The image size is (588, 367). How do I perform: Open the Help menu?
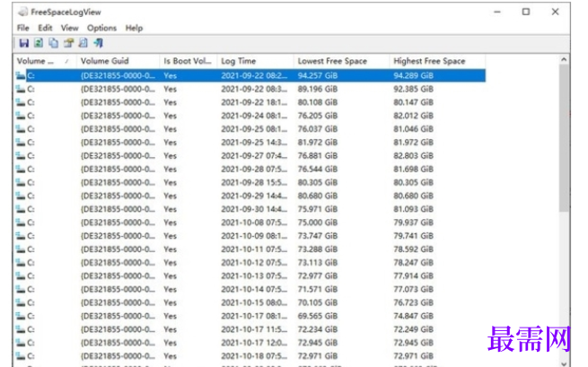point(134,28)
